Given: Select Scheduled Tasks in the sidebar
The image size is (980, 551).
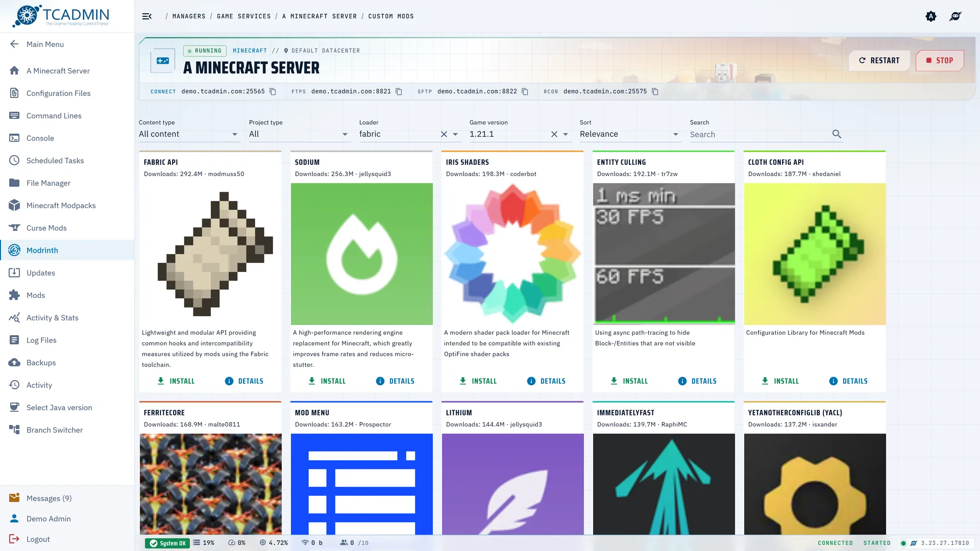Looking at the screenshot, I should 67,161.
